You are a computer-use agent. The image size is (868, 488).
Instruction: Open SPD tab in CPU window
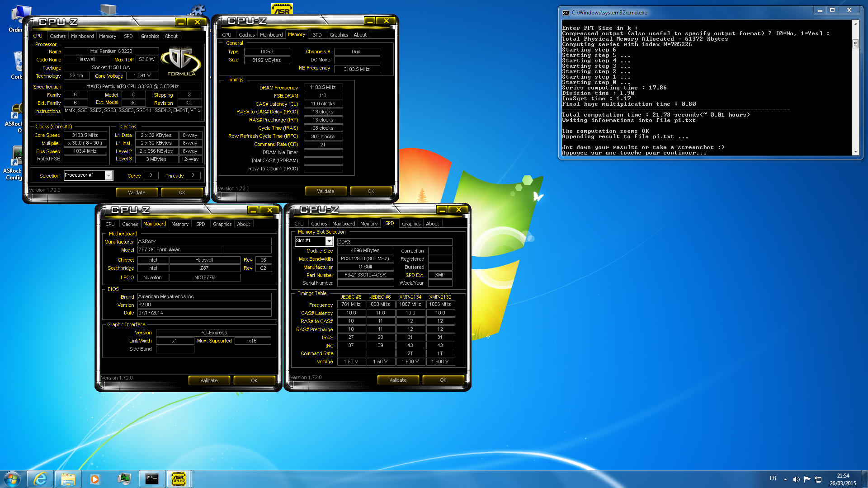(128, 36)
